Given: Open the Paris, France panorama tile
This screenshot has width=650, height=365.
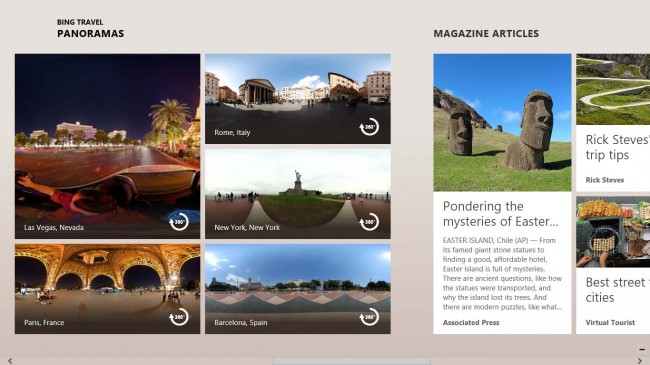Looking at the screenshot, I should pos(107,289).
